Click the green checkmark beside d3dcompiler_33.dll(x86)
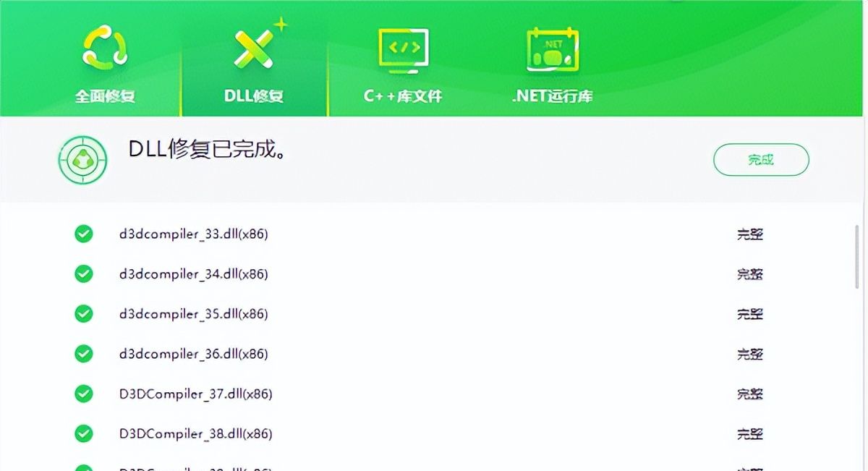 (x=83, y=234)
